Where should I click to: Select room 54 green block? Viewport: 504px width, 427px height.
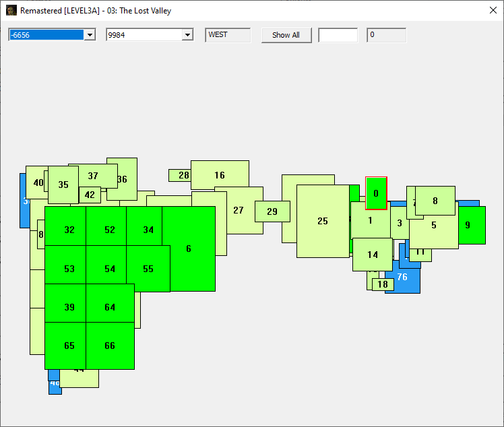click(106, 265)
